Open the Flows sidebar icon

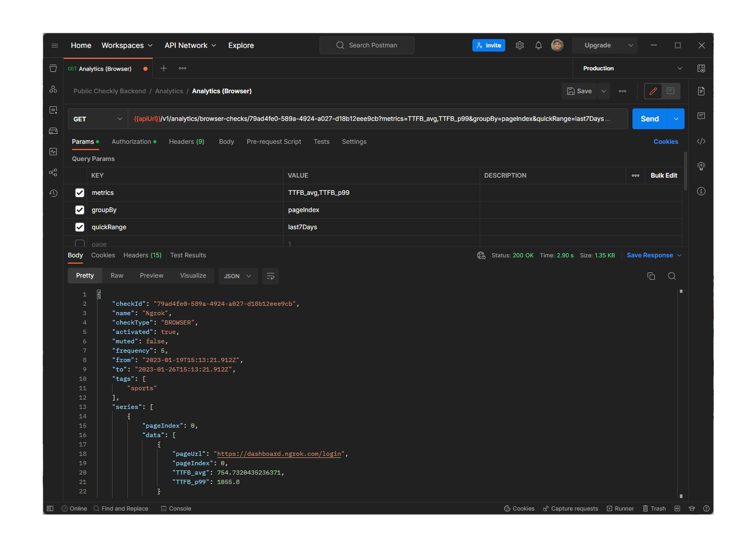[53, 172]
